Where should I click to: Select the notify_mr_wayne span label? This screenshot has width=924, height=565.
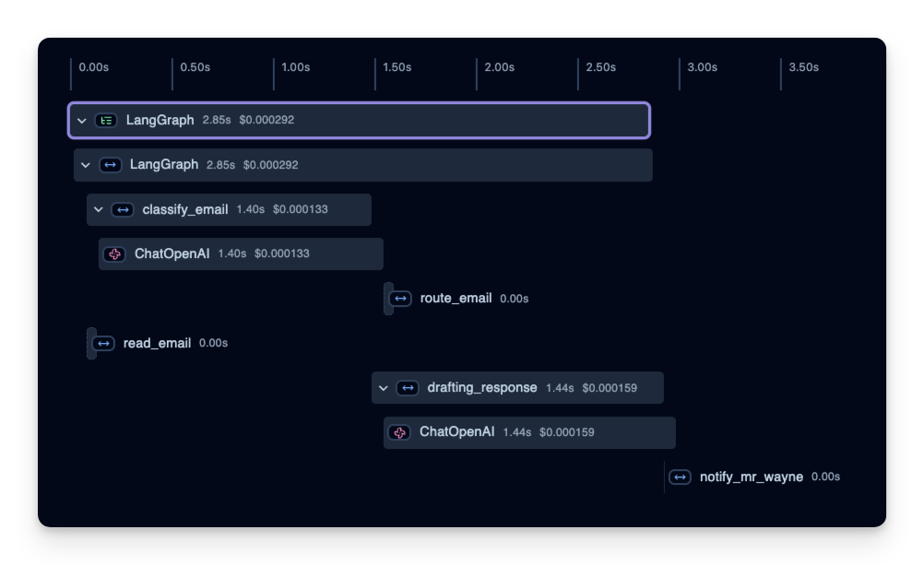[751, 477]
